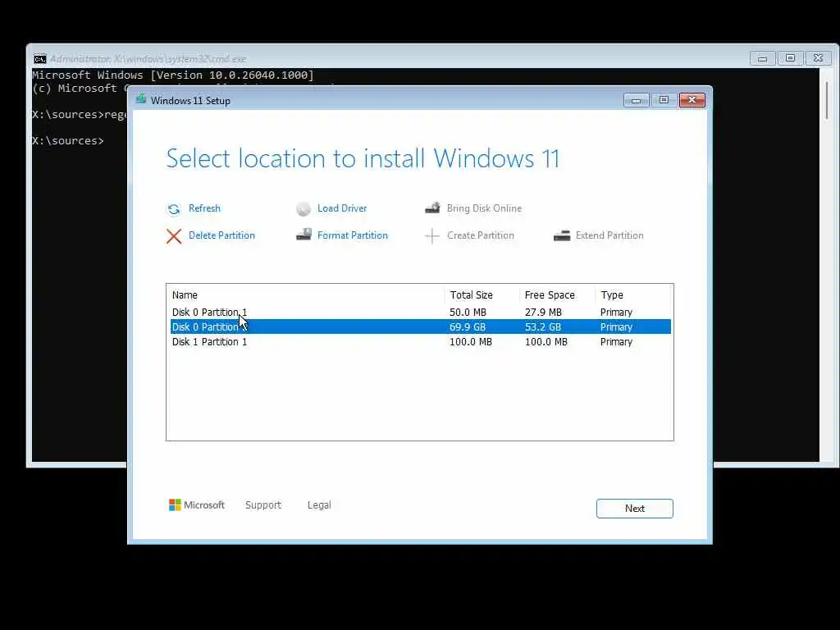
Task: Click the Bring Disk Online drive icon
Action: click(x=432, y=208)
